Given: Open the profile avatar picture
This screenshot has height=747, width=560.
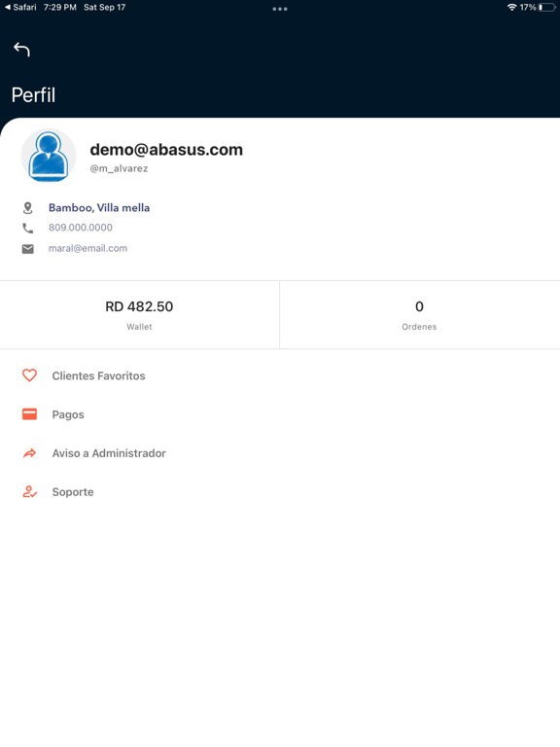Looking at the screenshot, I should click(x=49, y=156).
